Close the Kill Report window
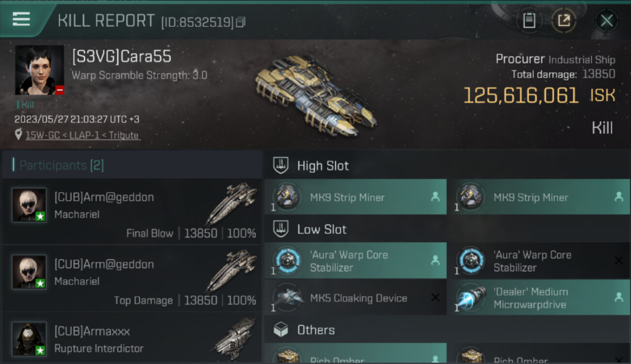 pyautogui.click(x=607, y=20)
